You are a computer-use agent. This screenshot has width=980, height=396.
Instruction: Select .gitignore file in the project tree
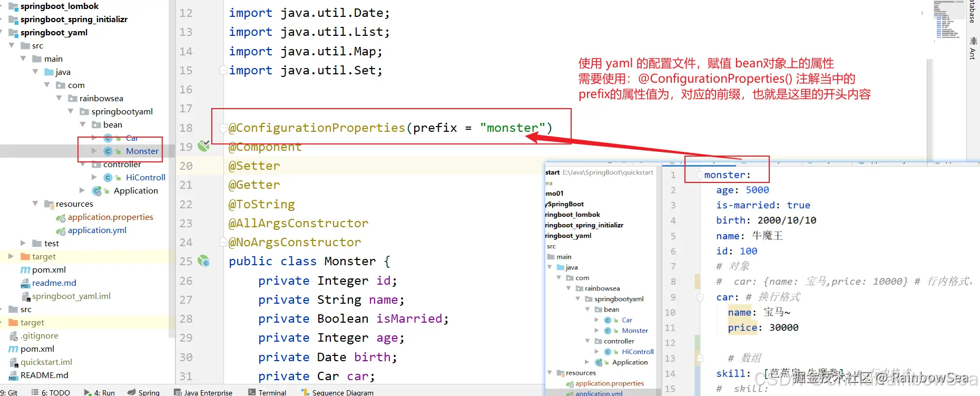point(40,335)
